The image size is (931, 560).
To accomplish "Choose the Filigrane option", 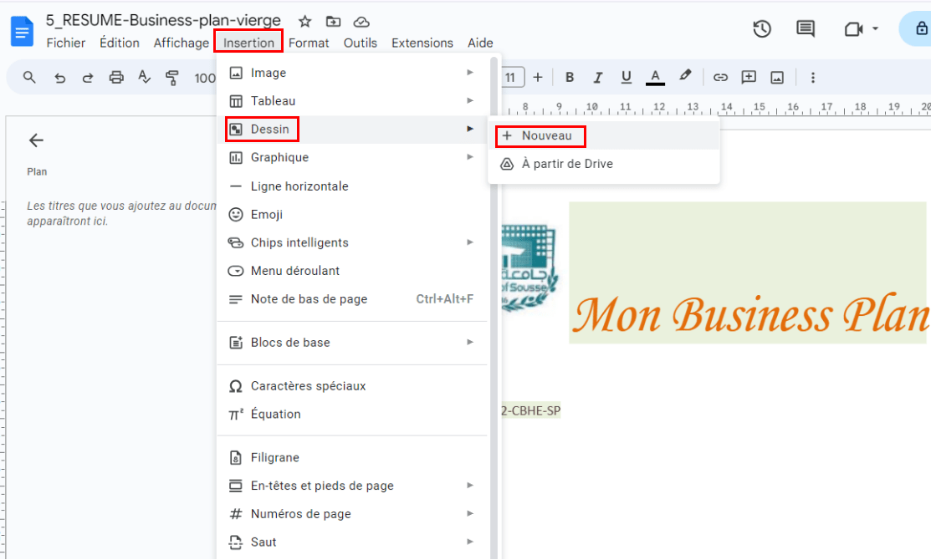I will [x=353, y=457].
